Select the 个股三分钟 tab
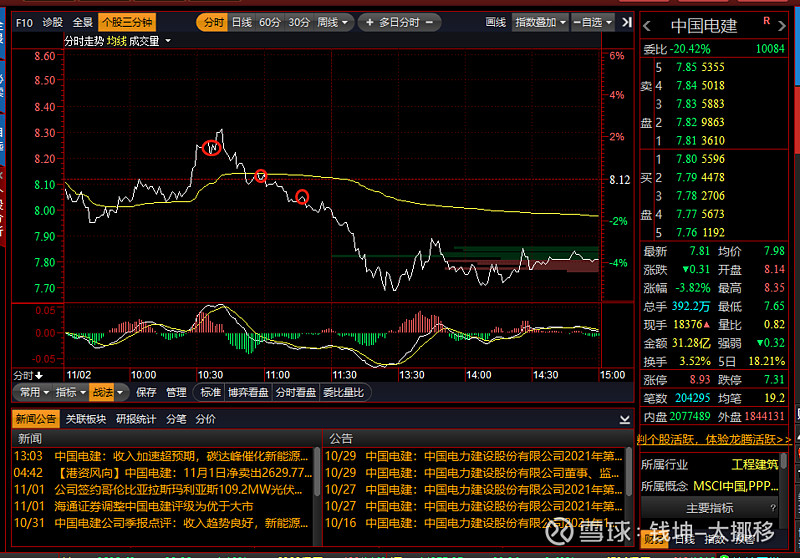This screenshot has width=800, height=558. 127,23
